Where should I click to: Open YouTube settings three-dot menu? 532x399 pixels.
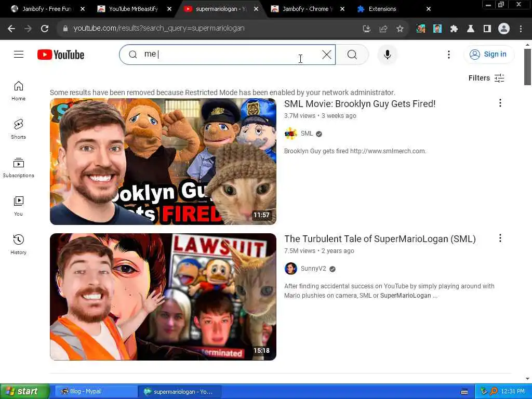click(448, 54)
